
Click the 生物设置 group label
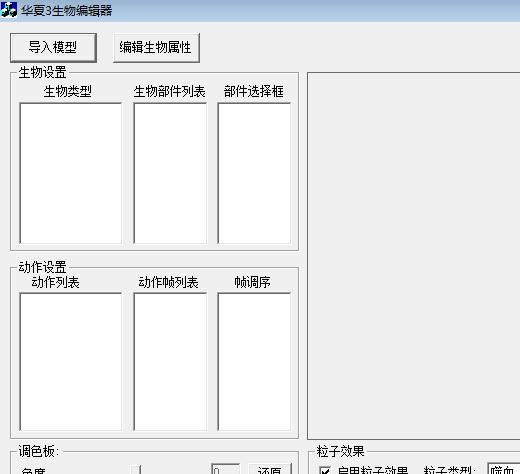[x=42, y=72]
